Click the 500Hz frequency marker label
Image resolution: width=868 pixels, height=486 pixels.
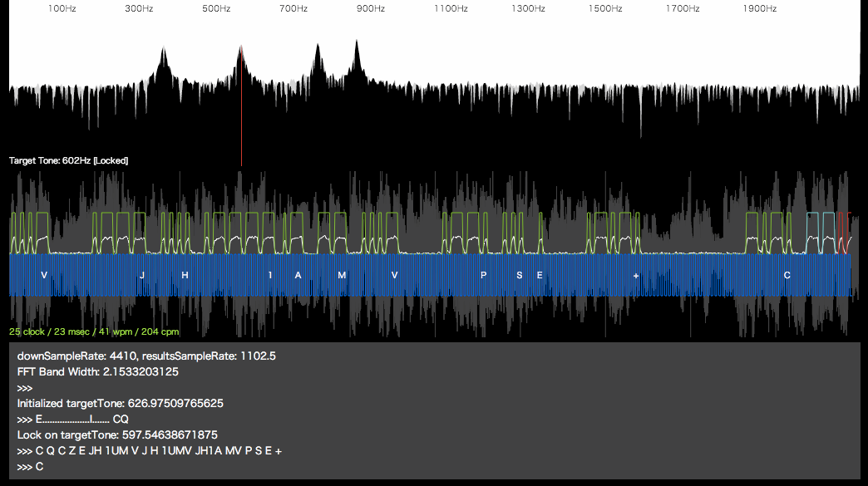216,9
